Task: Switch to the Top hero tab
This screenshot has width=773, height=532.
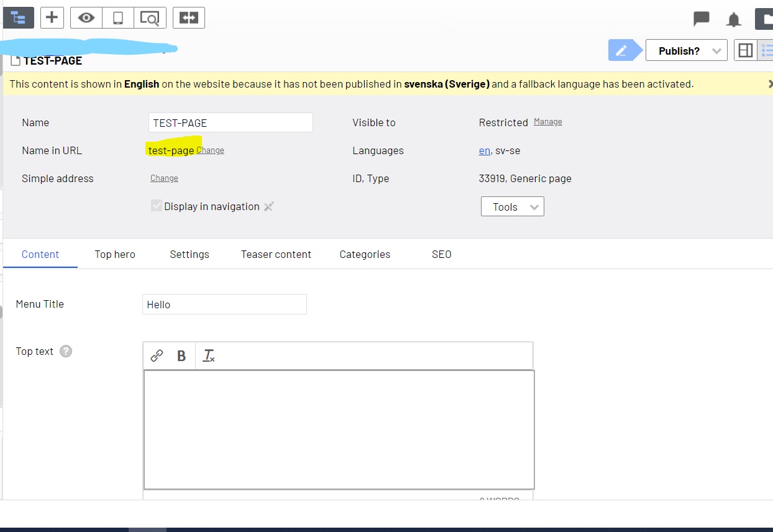Action: (115, 254)
